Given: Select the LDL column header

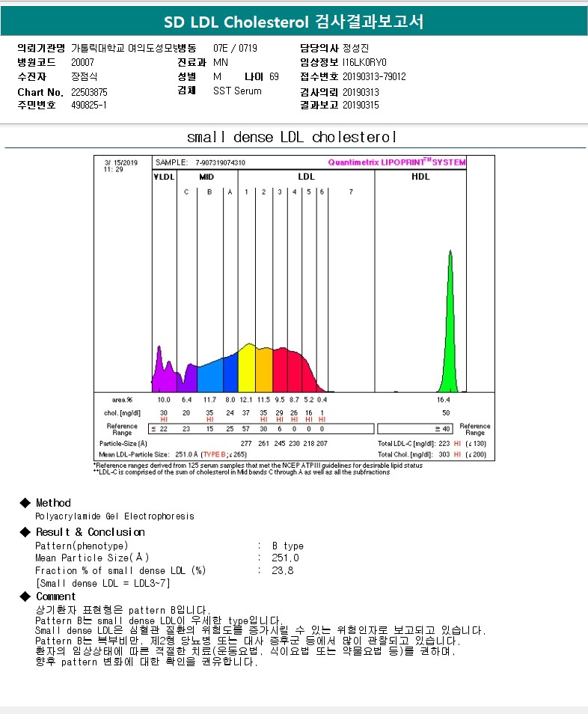Looking at the screenshot, I should 306,177.
